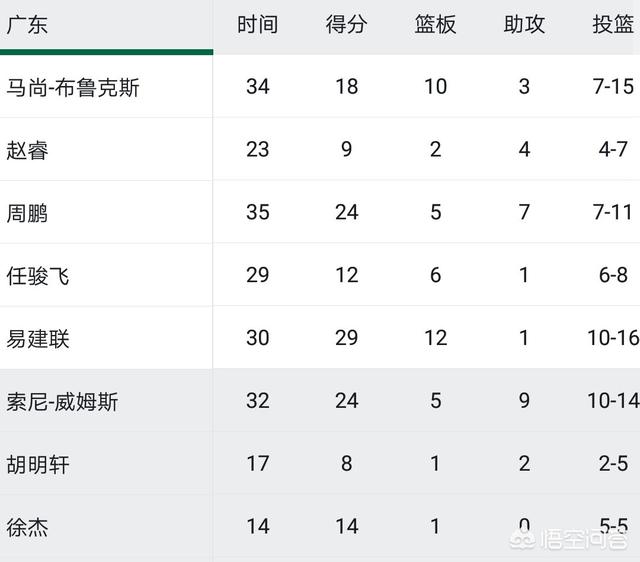640x562 pixels.
Task: Select player 胡明轩
Action: pyautogui.click(x=38, y=464)
